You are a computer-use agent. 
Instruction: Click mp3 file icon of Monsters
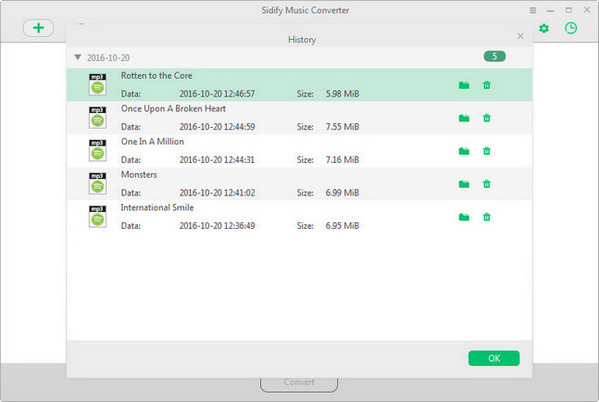click(x=97, y=183)
